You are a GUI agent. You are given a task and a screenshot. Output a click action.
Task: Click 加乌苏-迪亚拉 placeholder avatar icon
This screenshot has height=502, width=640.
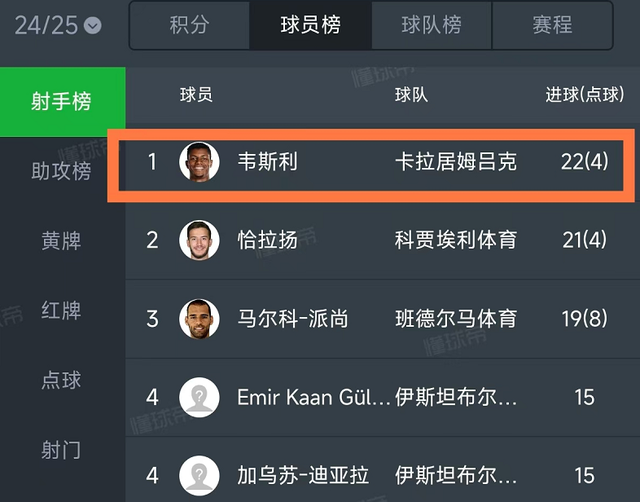[199, 475]
